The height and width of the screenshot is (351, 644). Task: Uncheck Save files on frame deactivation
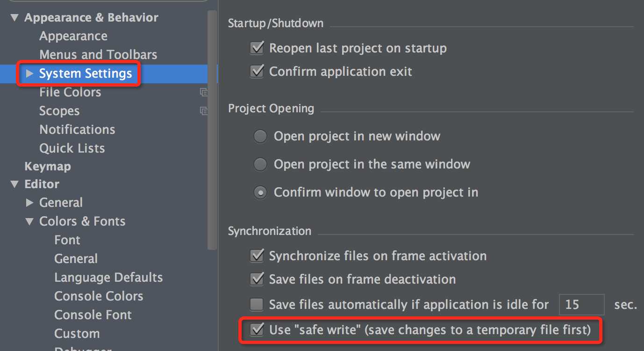tap(257, 279)
